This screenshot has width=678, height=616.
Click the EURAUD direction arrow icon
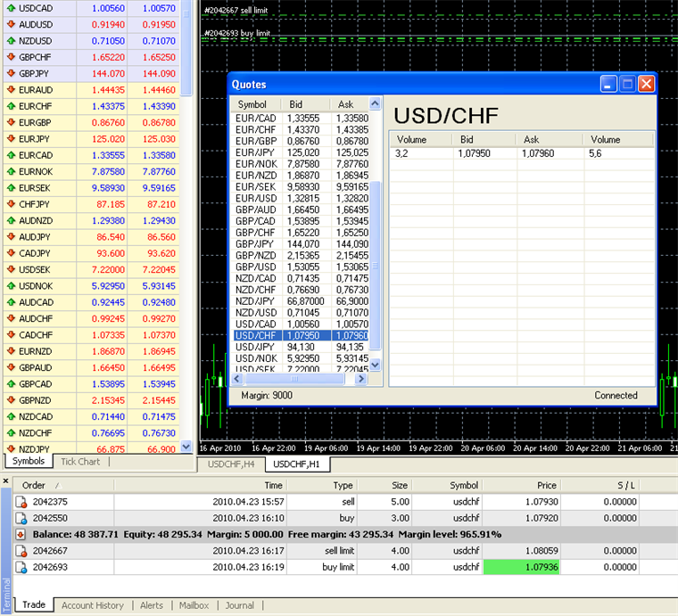(12, 90)
